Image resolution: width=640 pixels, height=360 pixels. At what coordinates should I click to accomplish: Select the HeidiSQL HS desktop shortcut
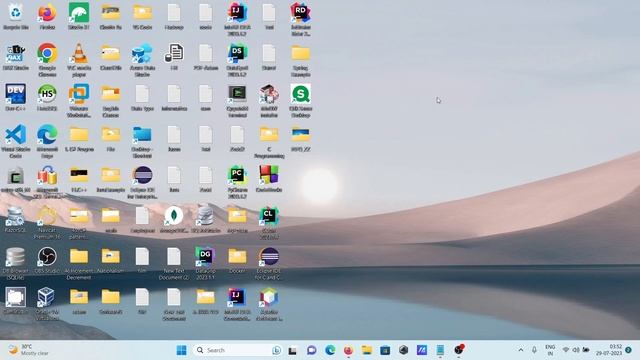47,98
